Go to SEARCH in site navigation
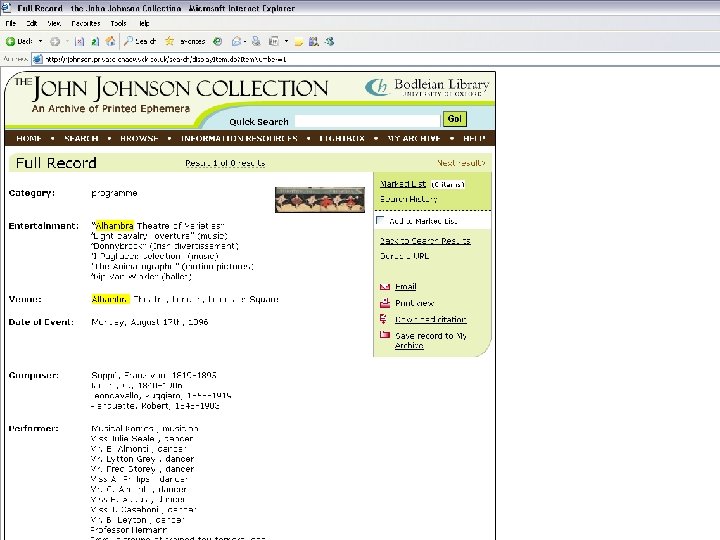Viewport: 720px width, 540px height. click(x=81, y=138)
